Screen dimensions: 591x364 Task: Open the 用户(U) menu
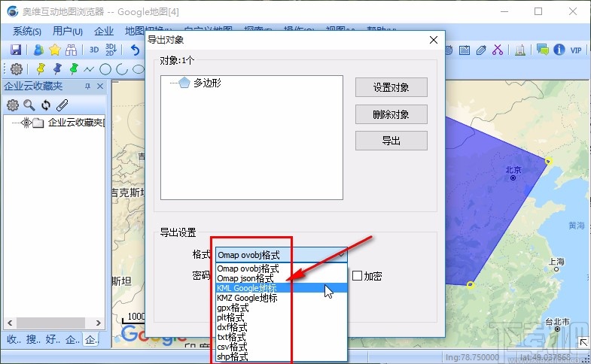coord(68,32)
